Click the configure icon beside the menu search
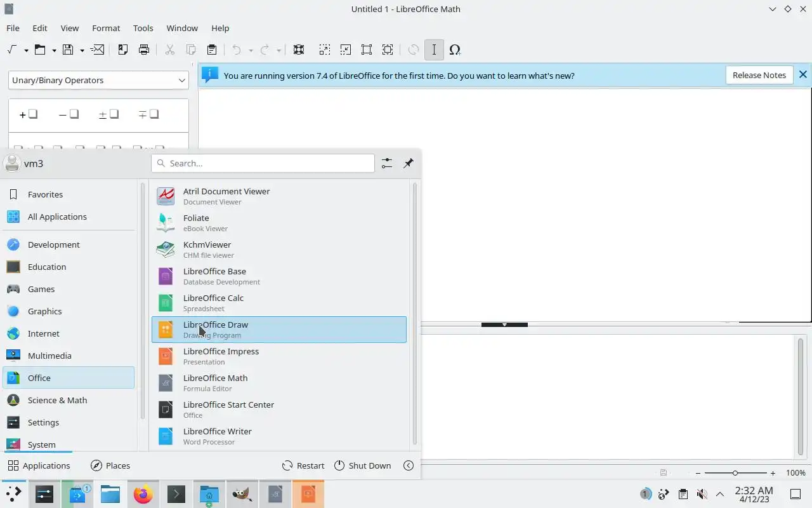This screenshot has height=508, width=812. [387, 163]
